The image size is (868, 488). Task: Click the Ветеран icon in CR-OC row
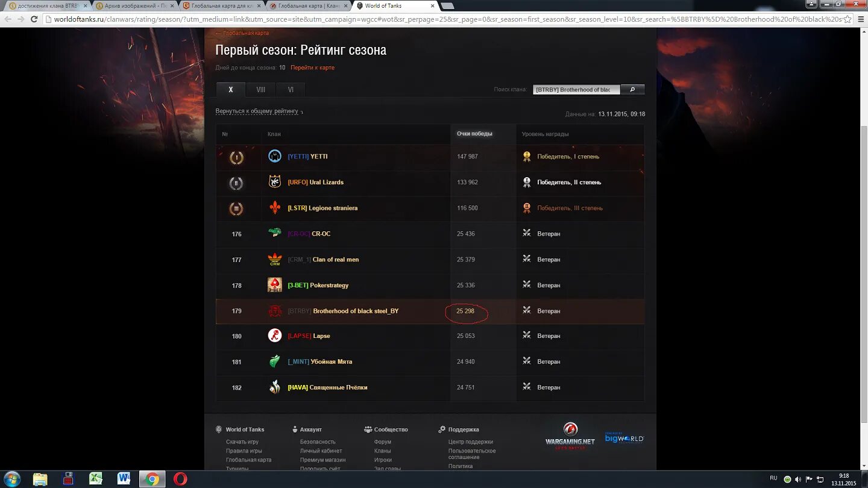(527, 233)
